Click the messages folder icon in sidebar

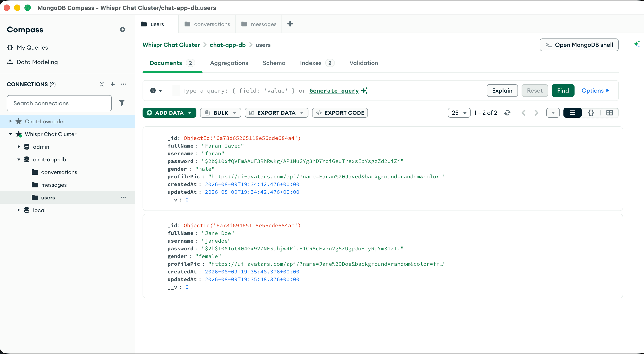click(x=35, y=185)
